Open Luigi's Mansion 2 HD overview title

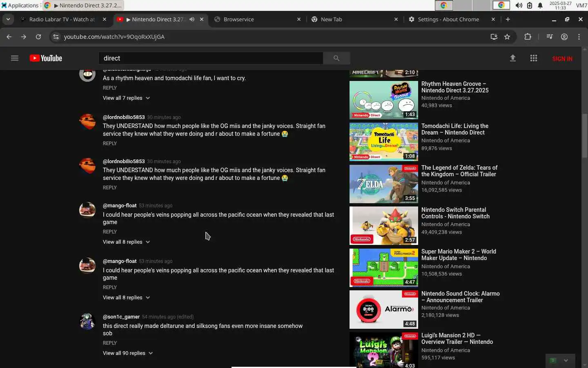click(457, 339)
